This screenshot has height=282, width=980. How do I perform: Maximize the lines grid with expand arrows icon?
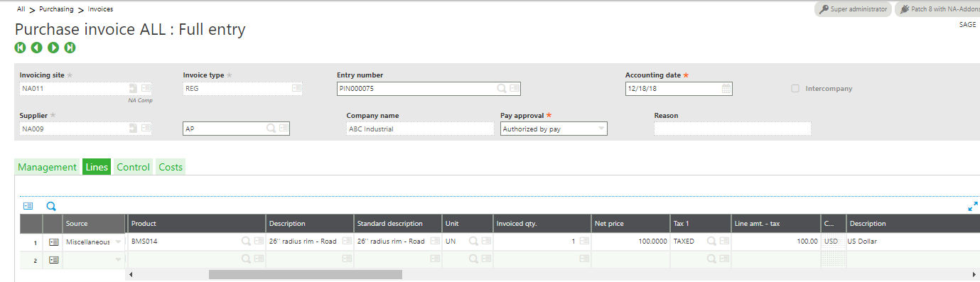coord(973,206)
